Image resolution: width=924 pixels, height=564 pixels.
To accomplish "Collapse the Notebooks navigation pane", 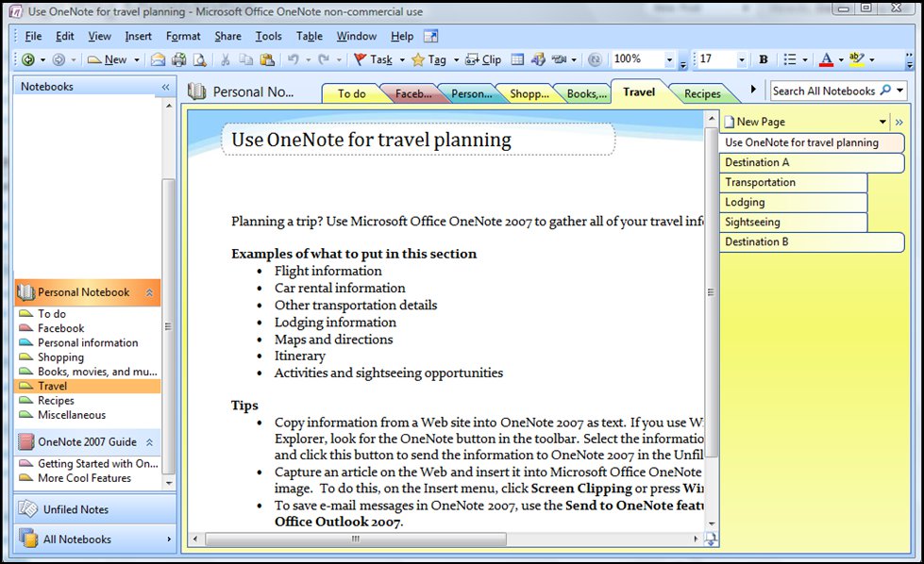I will (x=165, y=87).
